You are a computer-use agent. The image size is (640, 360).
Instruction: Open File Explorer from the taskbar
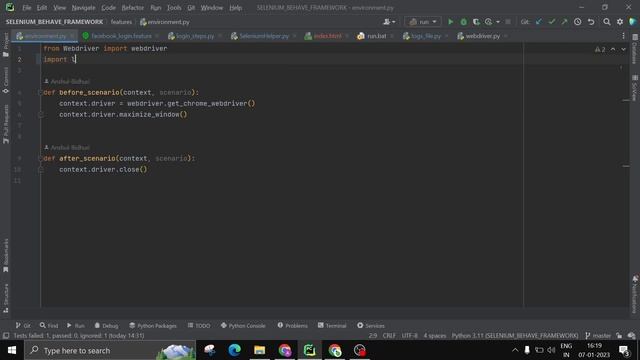tap(260, 350)
